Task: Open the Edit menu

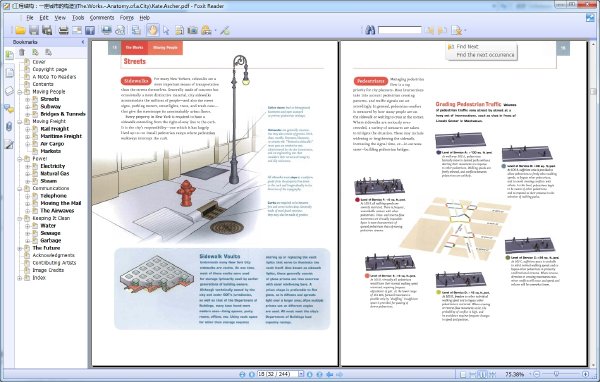Action: click(x=44, y=18)
